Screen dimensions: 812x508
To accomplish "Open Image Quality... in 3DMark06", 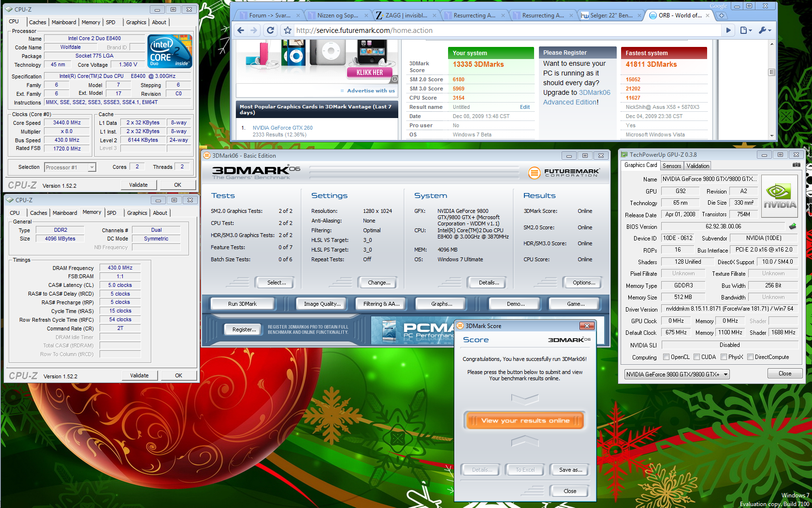I will pos(322,304).
